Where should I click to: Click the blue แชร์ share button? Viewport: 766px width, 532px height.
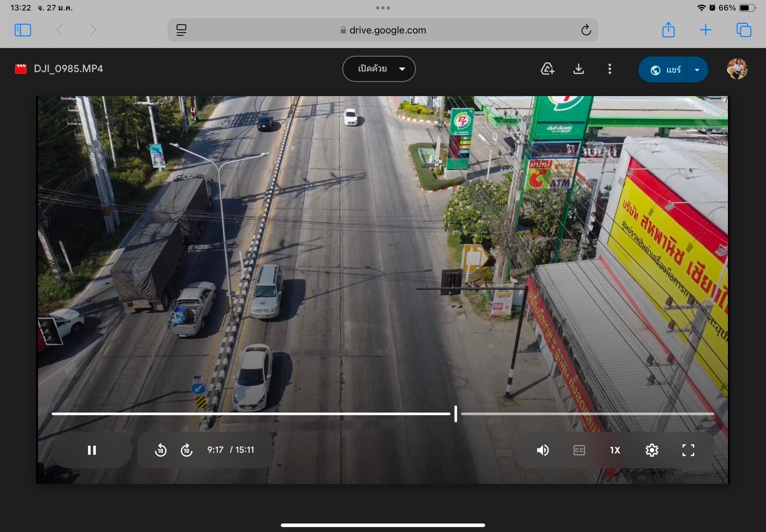click(x=664, y=70)
